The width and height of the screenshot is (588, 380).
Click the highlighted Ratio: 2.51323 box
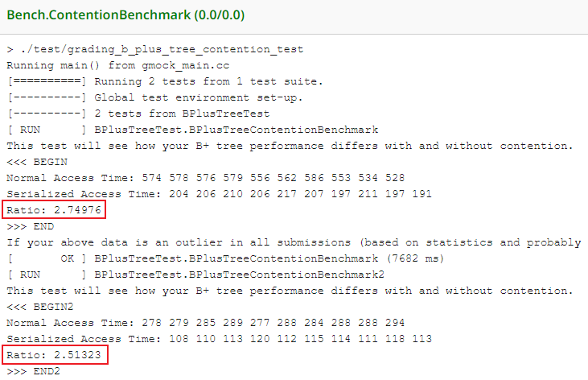point(55,355)
